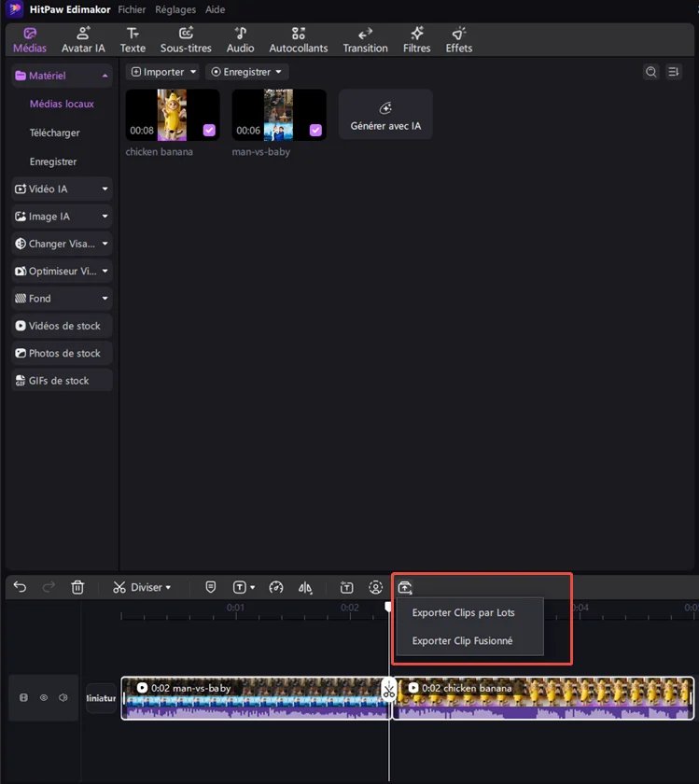This screenshot has width=699, height=784.
Task: Expand the Vidéo IA section
Action: 62,189
